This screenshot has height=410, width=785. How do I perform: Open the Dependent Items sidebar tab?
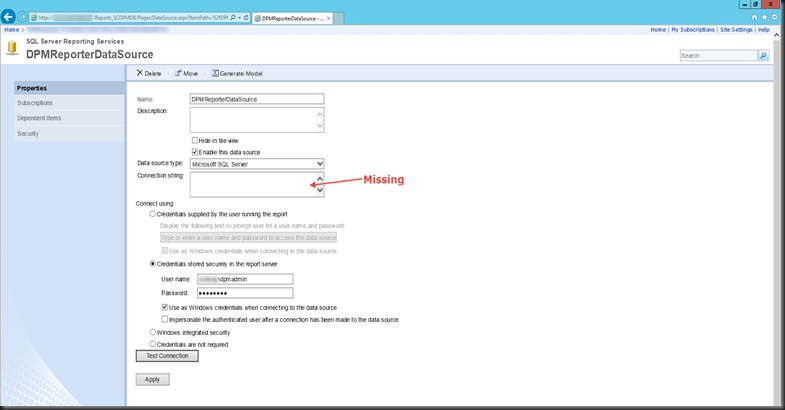70,118
